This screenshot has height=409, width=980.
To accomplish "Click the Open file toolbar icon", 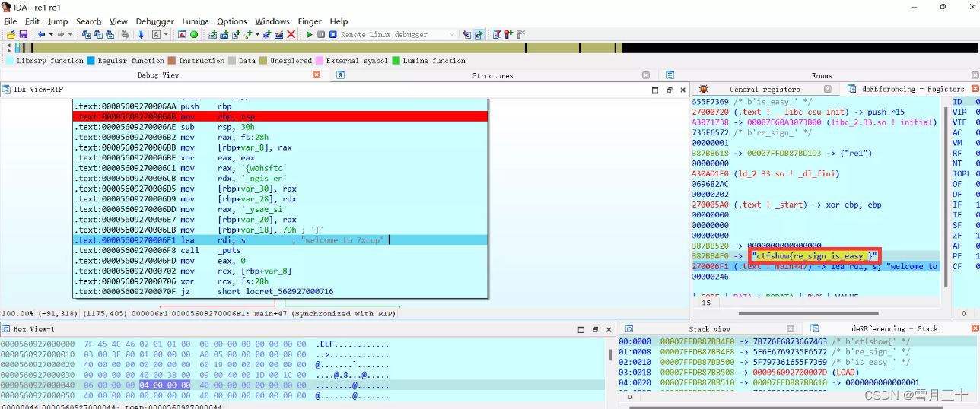I will click(x=11, y=35).
